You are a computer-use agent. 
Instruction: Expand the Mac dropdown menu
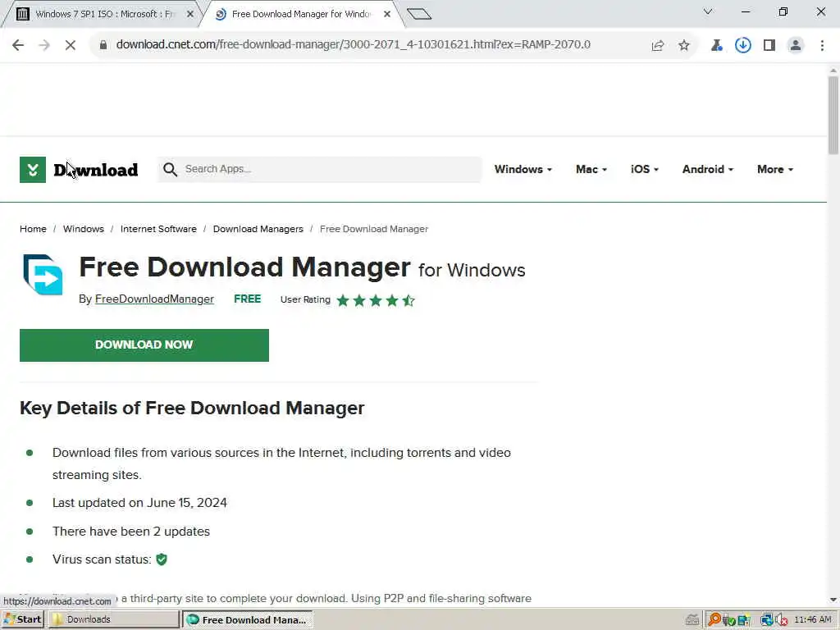tap(591, 169)
